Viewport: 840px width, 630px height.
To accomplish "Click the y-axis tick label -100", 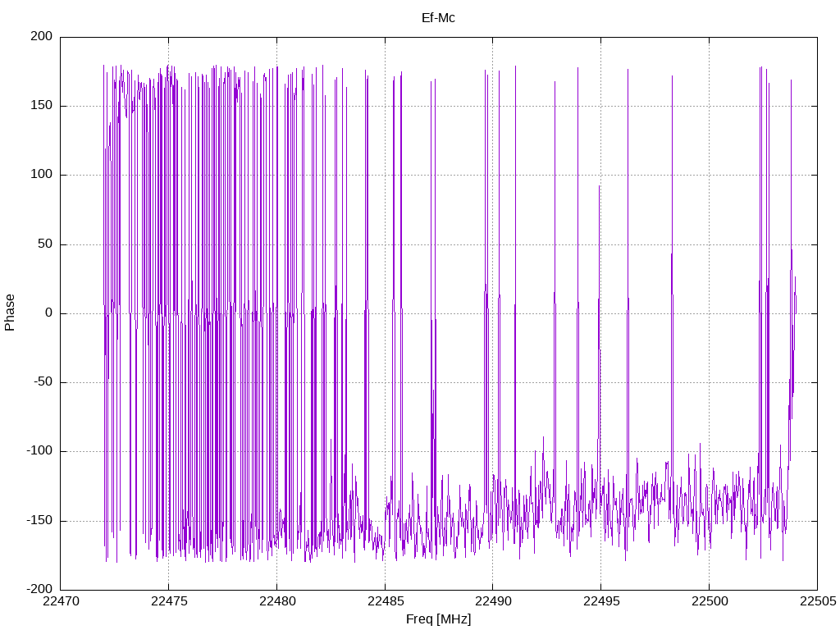I will coord(39,451).
